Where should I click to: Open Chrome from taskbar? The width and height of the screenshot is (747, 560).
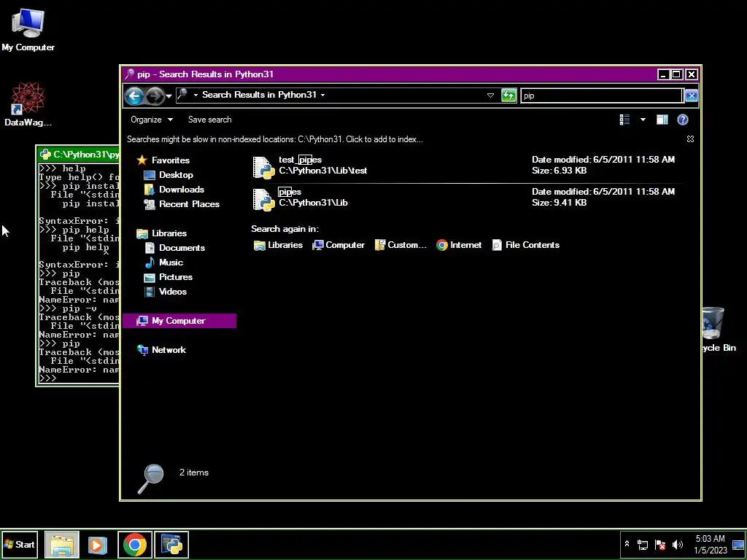(135, 545)
